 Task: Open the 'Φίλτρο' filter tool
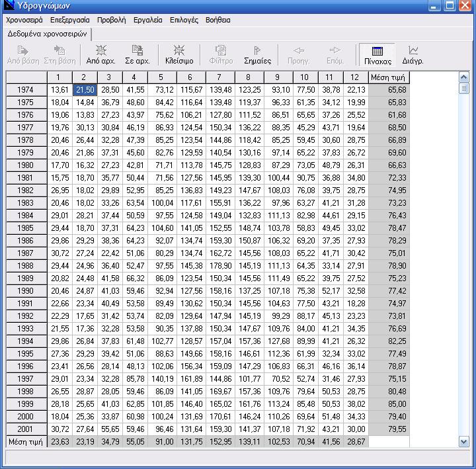tap(221, 55)
